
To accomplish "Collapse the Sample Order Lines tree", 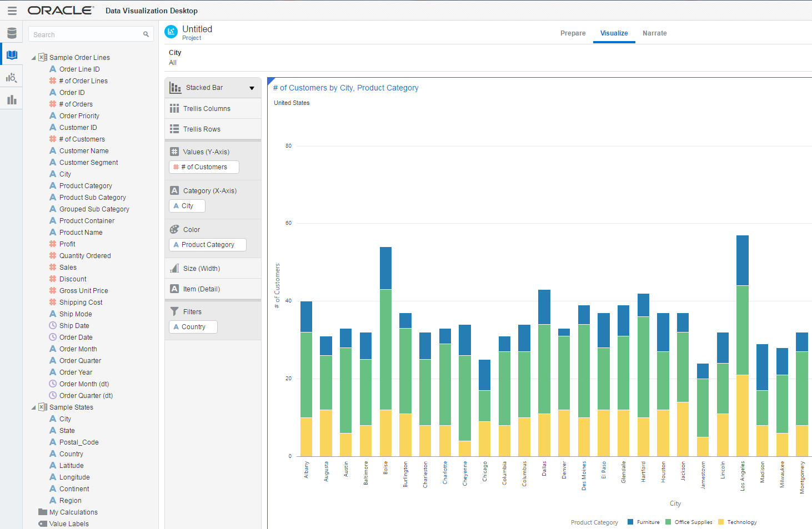I will pyautogui.click(x=33, y=58).
